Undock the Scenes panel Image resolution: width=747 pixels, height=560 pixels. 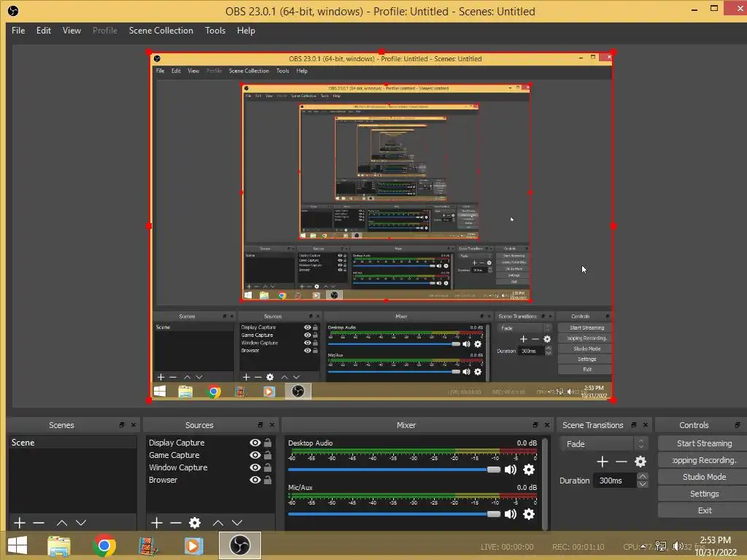[x=122, y=425]
